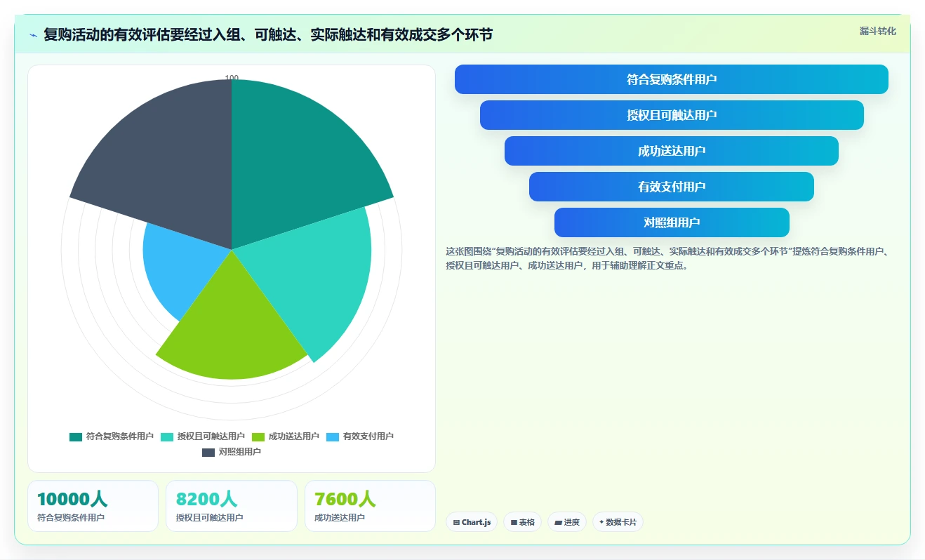Screen dimensions: 925x560
Task: Click the headline text about 复购活动
Action: coord(268,34)
